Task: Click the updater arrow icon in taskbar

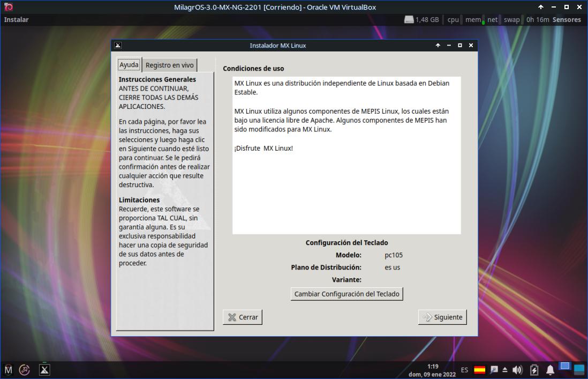Action: click(25, 370)
